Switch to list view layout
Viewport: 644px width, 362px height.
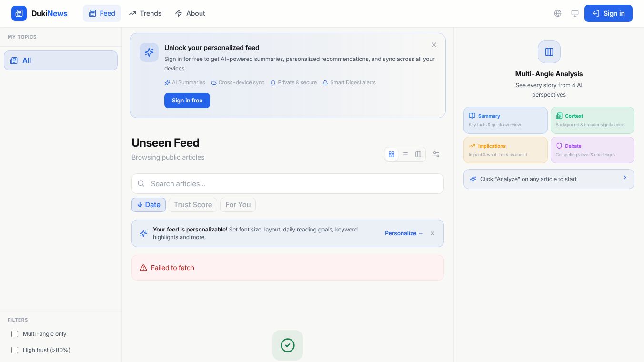coord(405,154)
